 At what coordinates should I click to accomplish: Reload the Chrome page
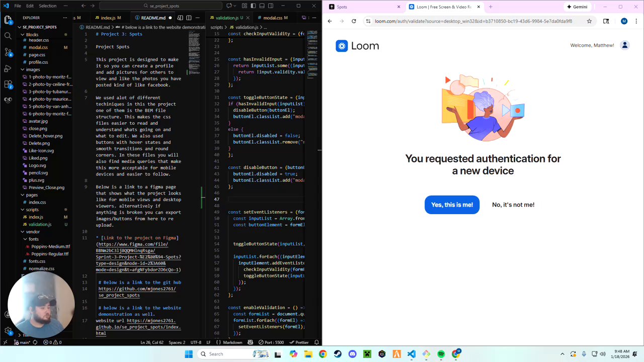[x=354, y=21]
